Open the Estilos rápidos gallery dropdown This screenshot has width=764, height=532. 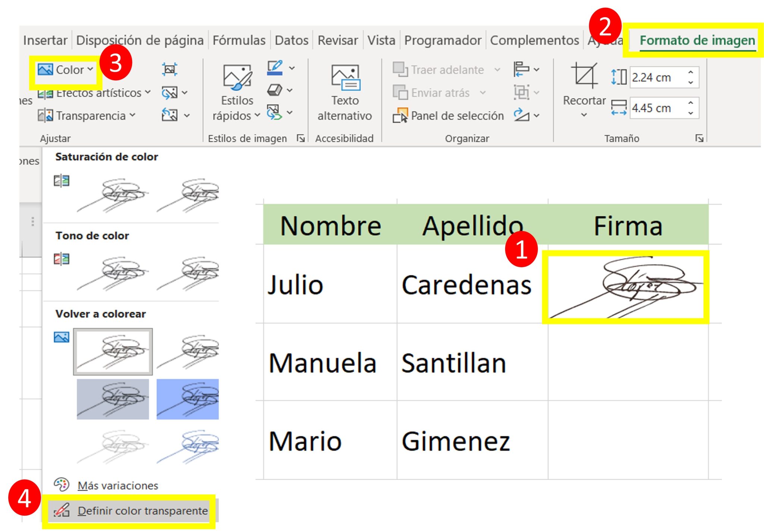click(257, 116)
